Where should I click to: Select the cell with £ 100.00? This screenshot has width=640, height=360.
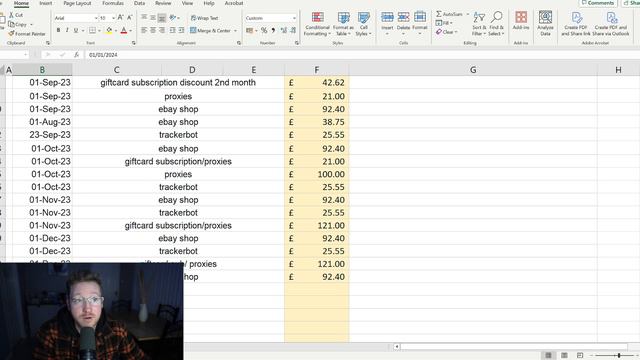[317, 174]
